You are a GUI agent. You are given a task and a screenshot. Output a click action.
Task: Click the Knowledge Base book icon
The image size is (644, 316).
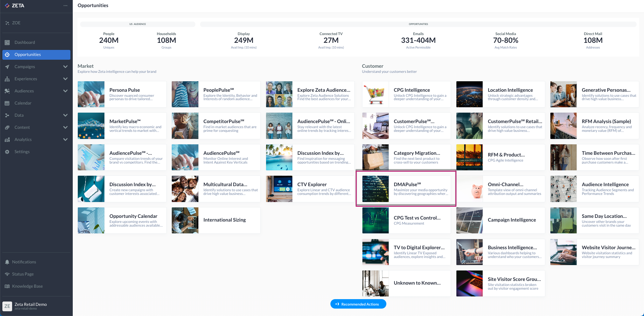(x=7, y=286)
